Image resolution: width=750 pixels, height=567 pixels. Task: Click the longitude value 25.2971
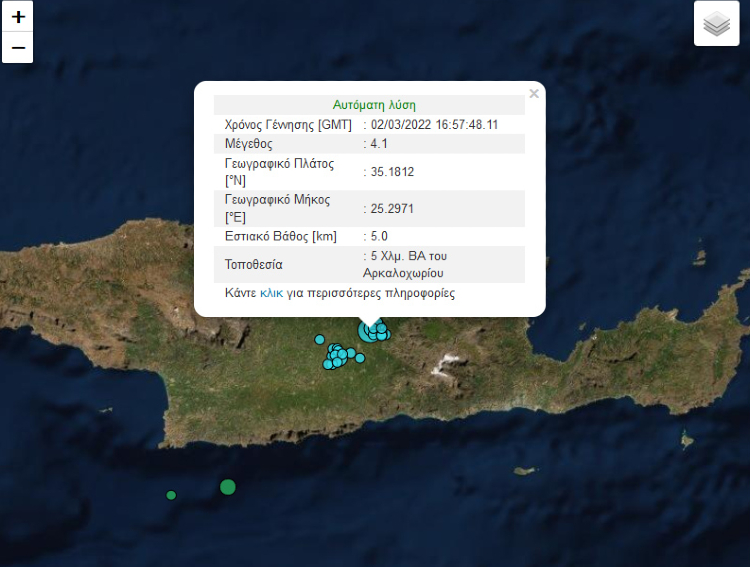pyautogui.click(x=392, y=209)
